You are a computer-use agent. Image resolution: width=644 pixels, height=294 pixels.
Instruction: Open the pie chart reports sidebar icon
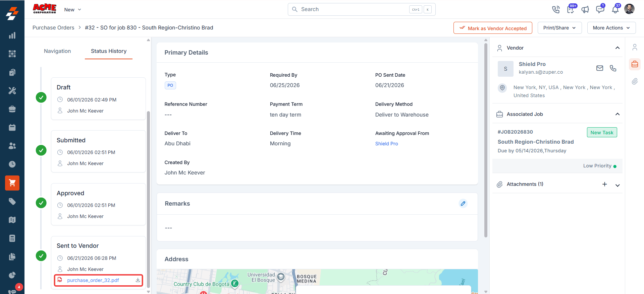coord(12,275)
